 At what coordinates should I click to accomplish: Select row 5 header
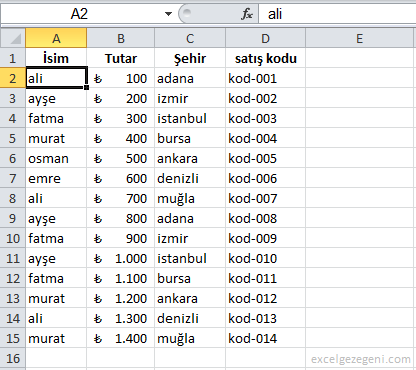click(x=13, y=138)
